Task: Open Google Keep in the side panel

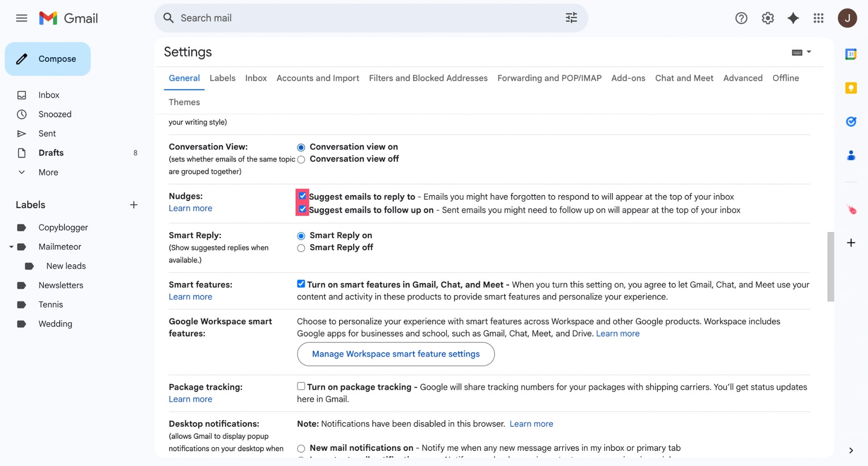Action: [x=851, y=88]
